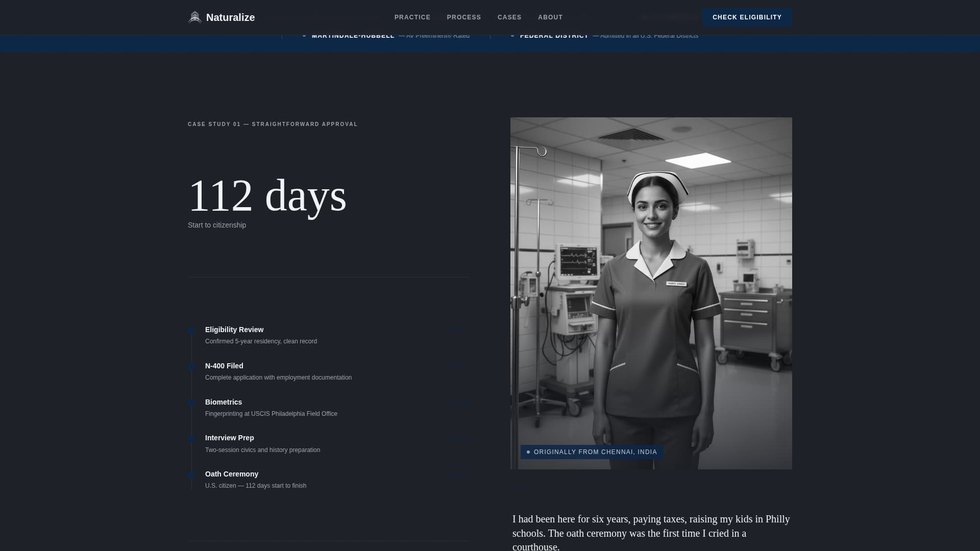Click the 'Start to citizenship' caption
980x551 pixels.
[x=217, y=225]
